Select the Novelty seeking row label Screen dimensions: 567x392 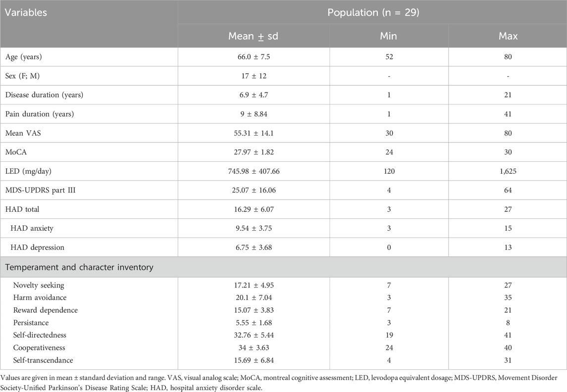40,286
